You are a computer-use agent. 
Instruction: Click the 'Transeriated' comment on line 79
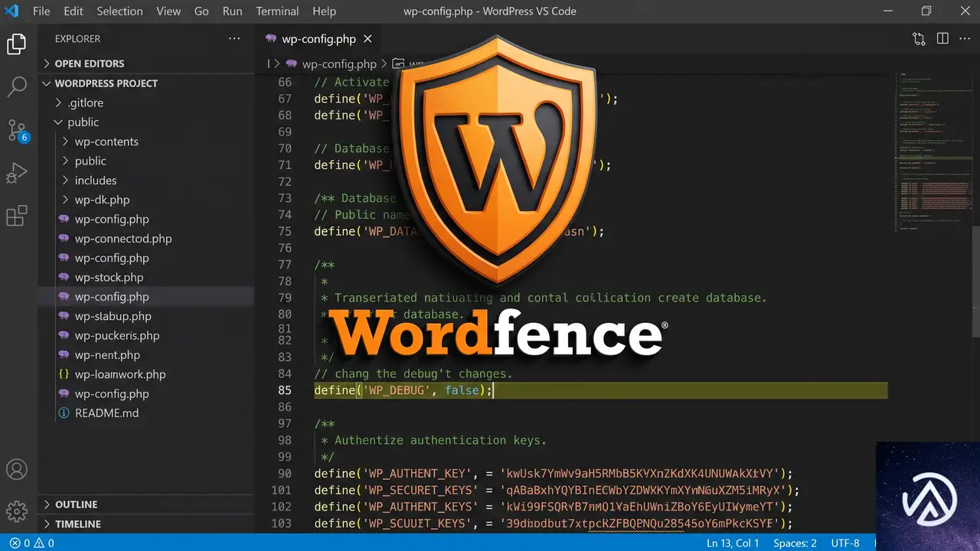pos(544,298)
